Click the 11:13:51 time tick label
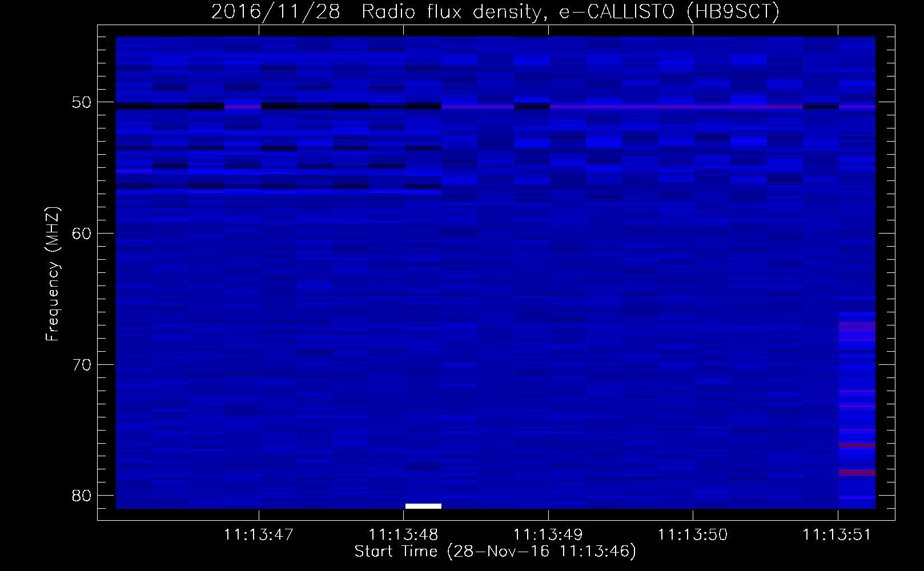This screenshot has height=571, width=924. 837,535
